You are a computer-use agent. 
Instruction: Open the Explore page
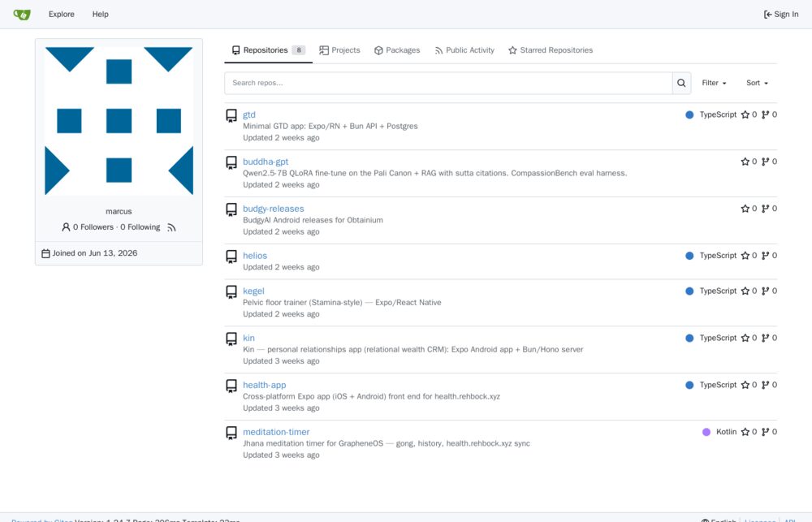(x=61, y=15)
